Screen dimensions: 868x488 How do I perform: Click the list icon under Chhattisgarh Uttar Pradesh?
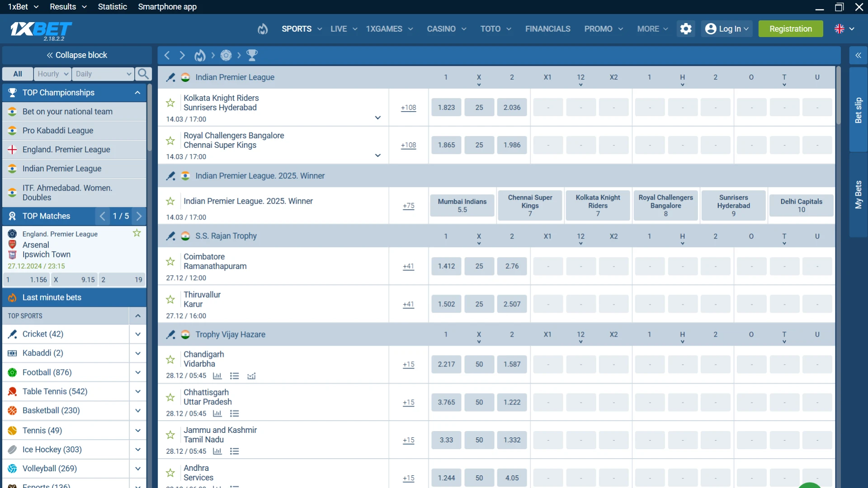[x=234, y=413]
